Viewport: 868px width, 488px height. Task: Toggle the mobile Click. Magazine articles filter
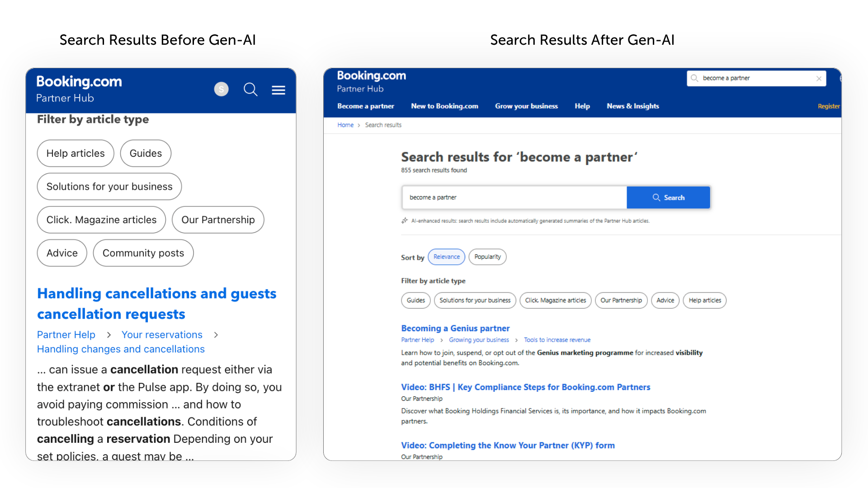[x=101, y=220]
